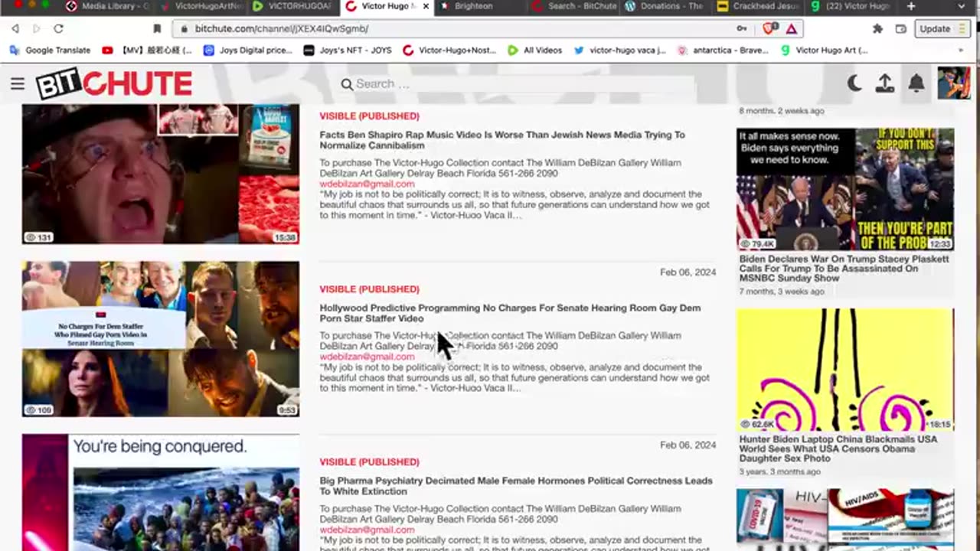Open the BitChute hamburger menu
Image resolution: width=980 pixels, height=551 pixels.
pyautogui.click(x=17, y=83)
